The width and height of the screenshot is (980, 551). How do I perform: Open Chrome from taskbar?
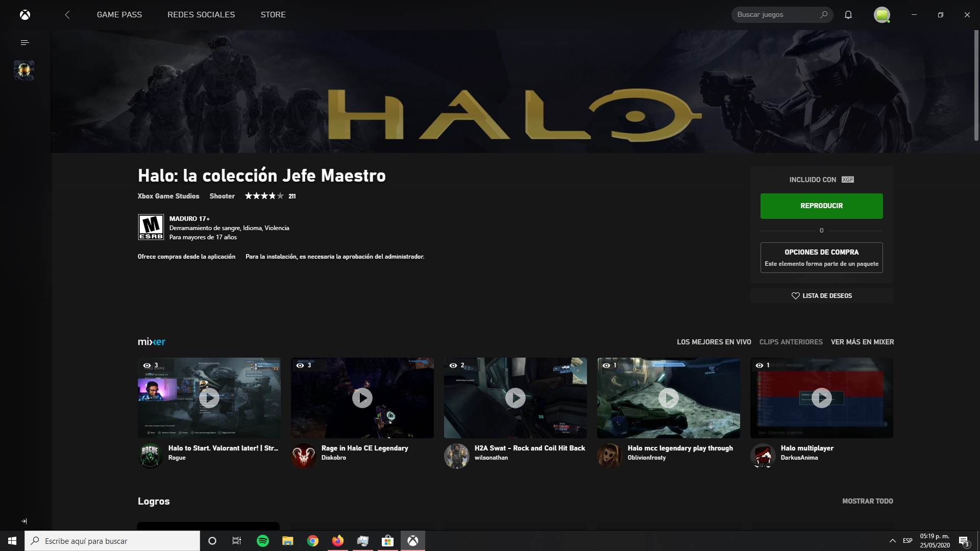pyautogui.click(x=313, y=541)
